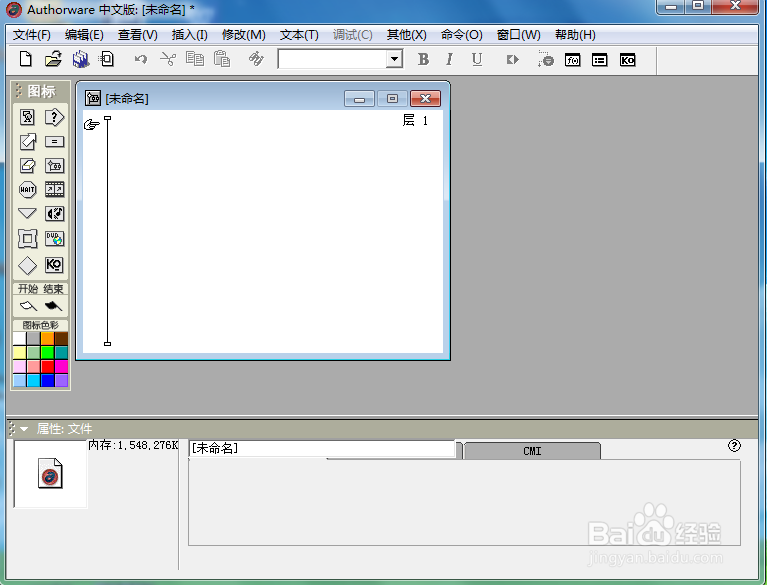
Task: Click the Open file toolbar icon
Action: click(x=53, y=59)
